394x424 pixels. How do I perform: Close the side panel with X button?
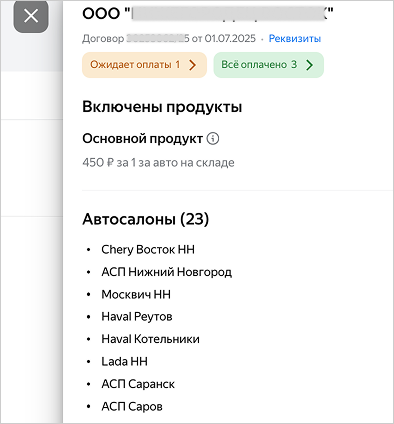click(31, 16)
